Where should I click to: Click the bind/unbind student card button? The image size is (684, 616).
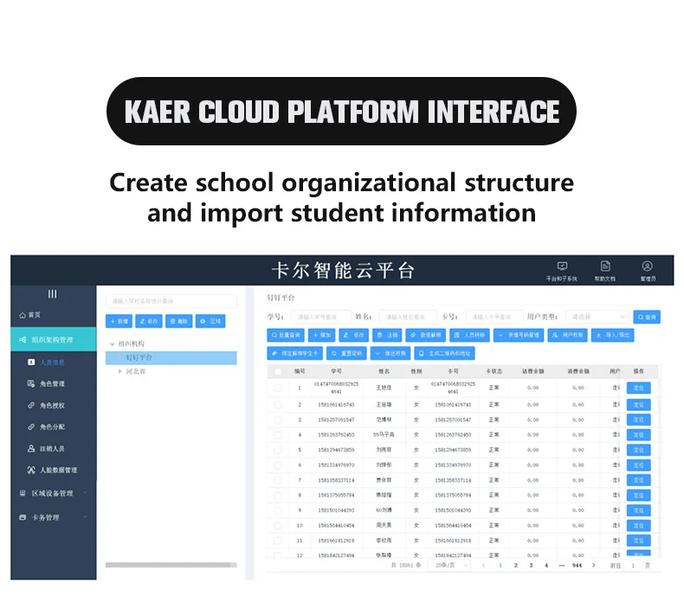click(x=295, y=353)
